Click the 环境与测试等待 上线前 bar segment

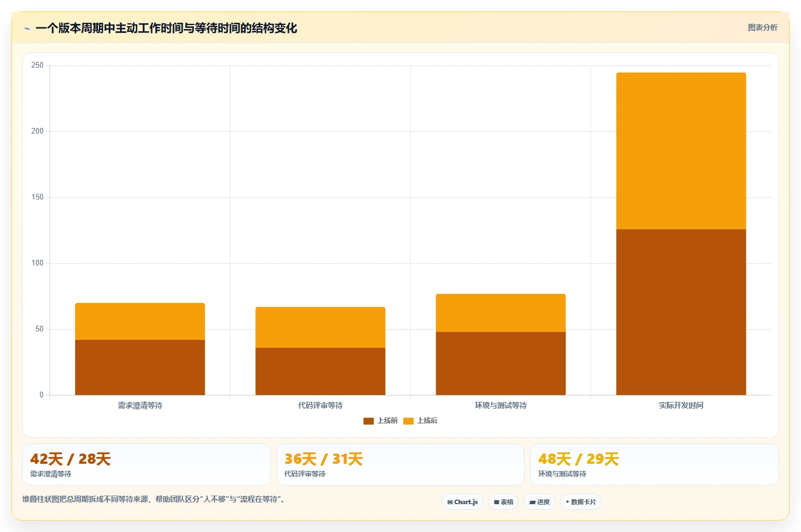501,363
